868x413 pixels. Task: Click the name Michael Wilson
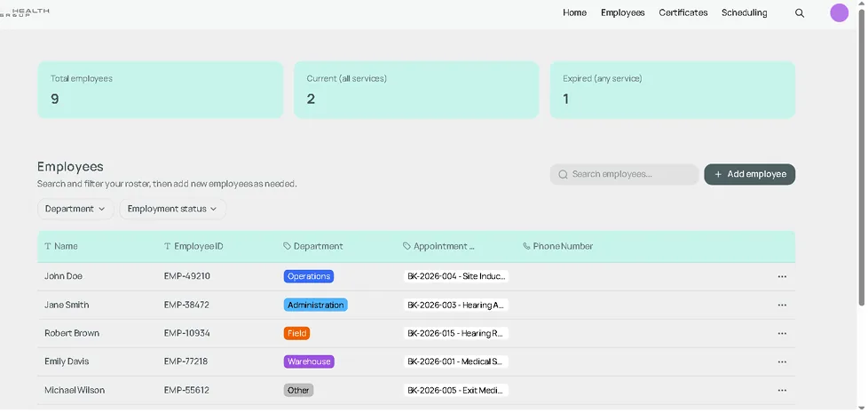[75, 390]
